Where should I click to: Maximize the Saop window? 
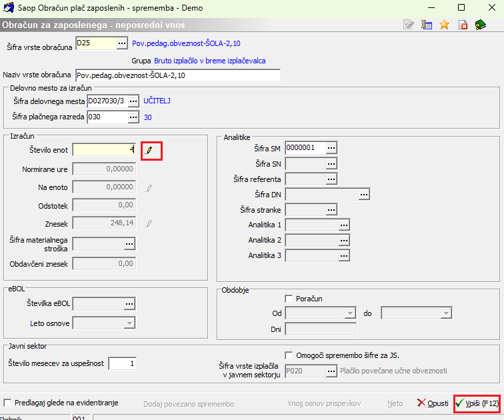tap(461, 7)
